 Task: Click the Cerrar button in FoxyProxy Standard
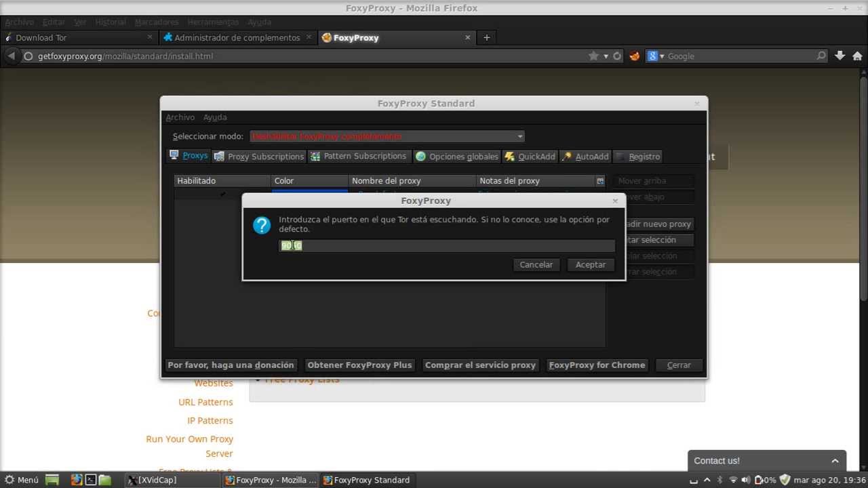pyautogui.click(x=679, y=365)
